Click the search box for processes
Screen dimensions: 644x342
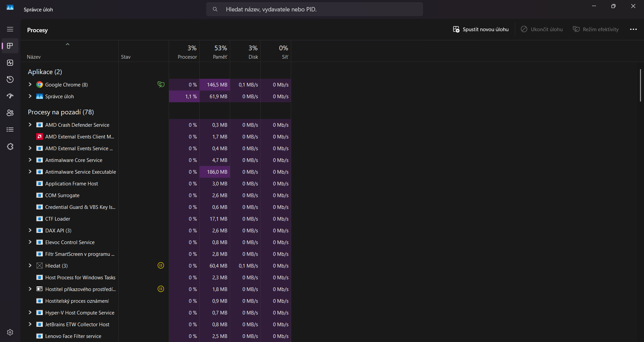point(314,9)
